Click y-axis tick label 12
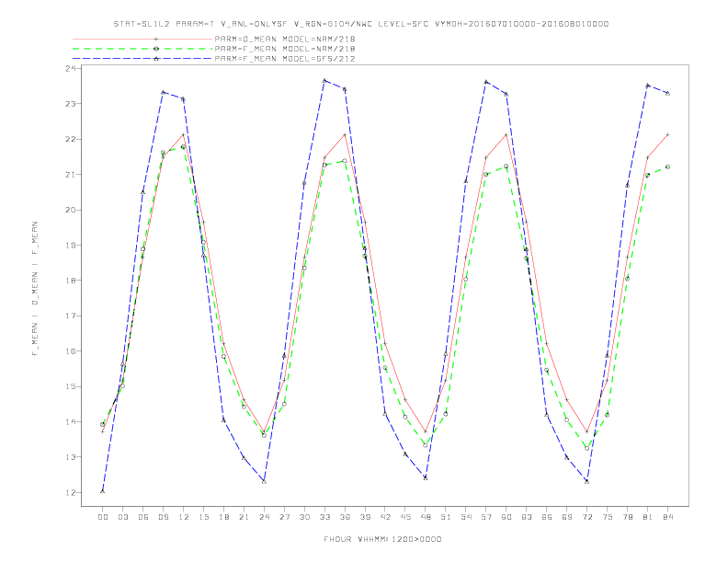This screenshot has height=563, width=728. (x=70, y=492)
